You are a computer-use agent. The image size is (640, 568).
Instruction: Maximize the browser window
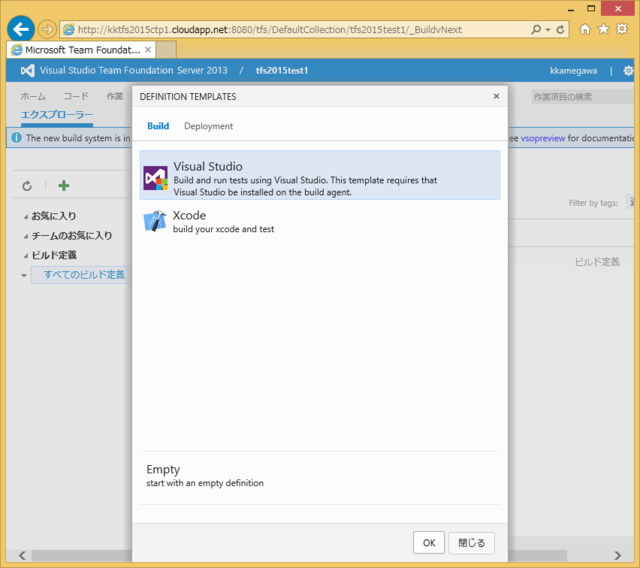pos(591,8)
